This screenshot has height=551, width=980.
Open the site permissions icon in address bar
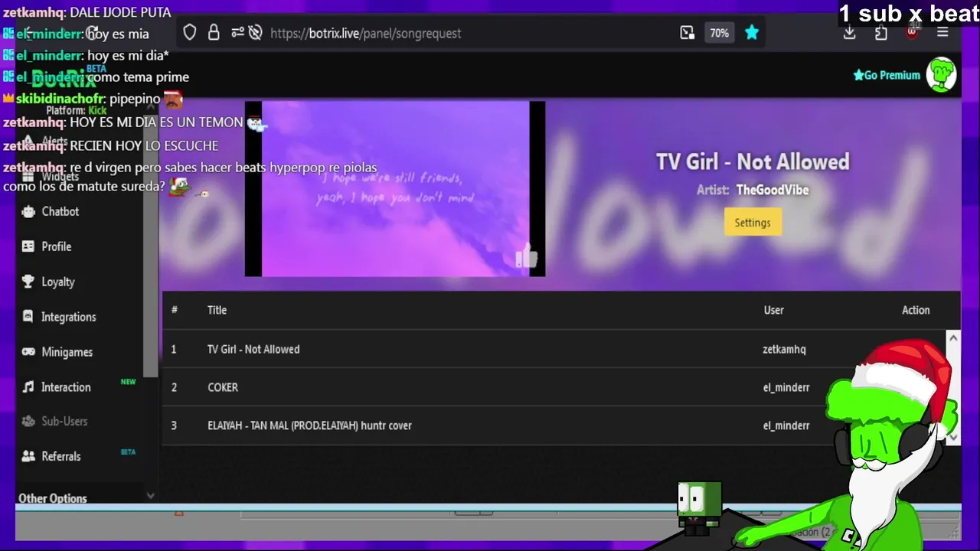pyautogui.click(x=237, y=33)
